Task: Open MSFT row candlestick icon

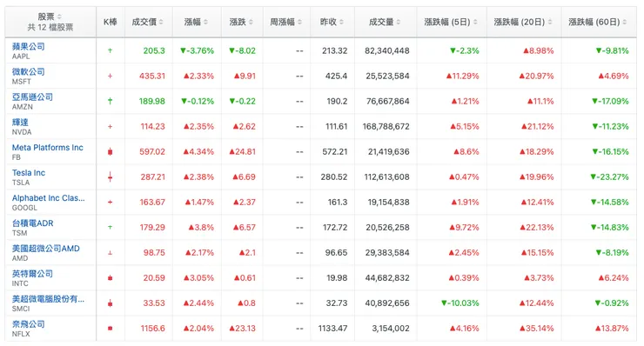Action: coord(110,76)
